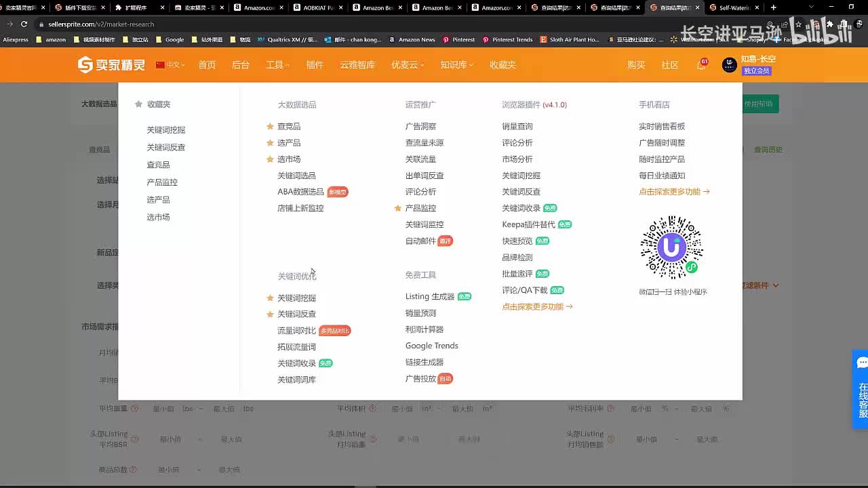Open Google Trends free tool
Screen dimensions: 868x488
pos(432,346)
